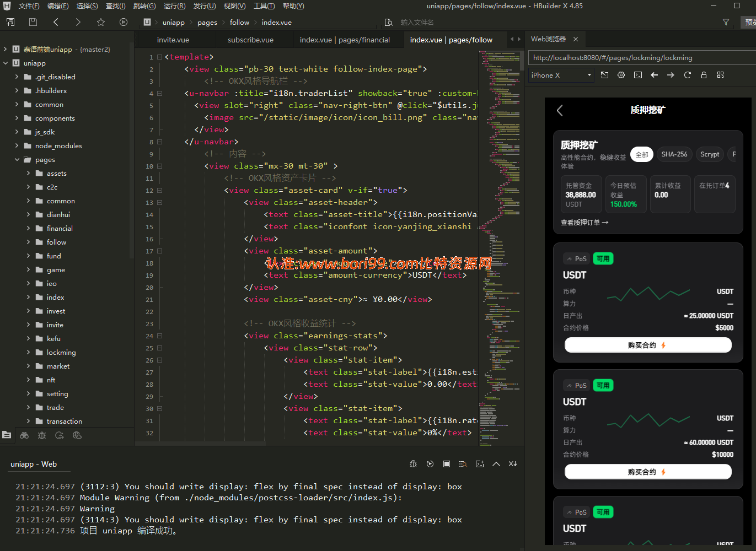Click the debug bug icon in console toolbar
The width and height of the screenshot is (756, 551).
414,464
